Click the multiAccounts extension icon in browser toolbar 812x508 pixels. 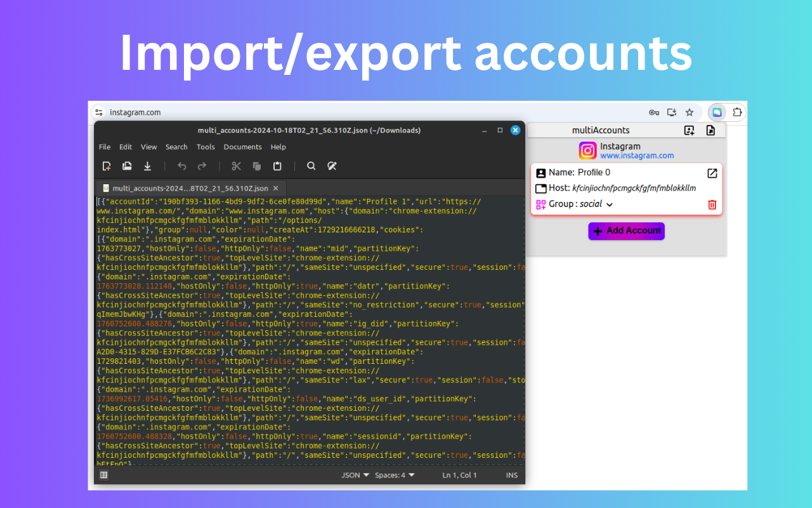[717, 112]
